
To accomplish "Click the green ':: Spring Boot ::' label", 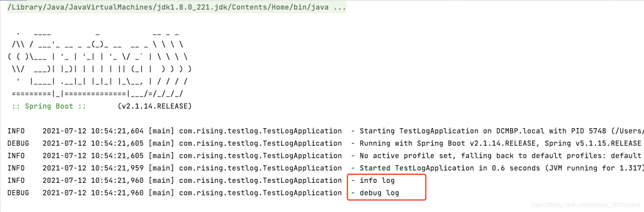I will pos(49,107).
